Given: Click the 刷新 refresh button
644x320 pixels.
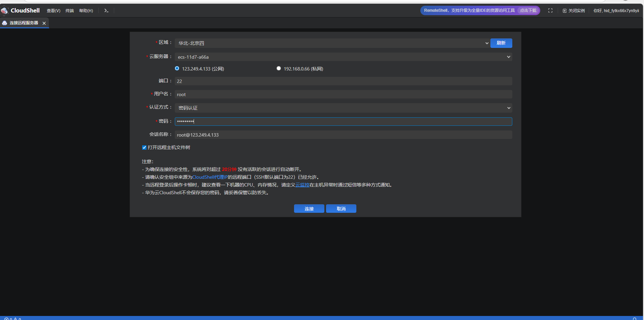Looking at the screenshot, I should click(501, 43).
